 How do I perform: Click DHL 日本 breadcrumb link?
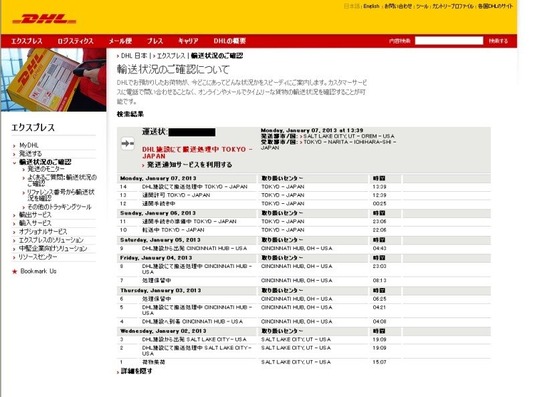coord(134,56)
